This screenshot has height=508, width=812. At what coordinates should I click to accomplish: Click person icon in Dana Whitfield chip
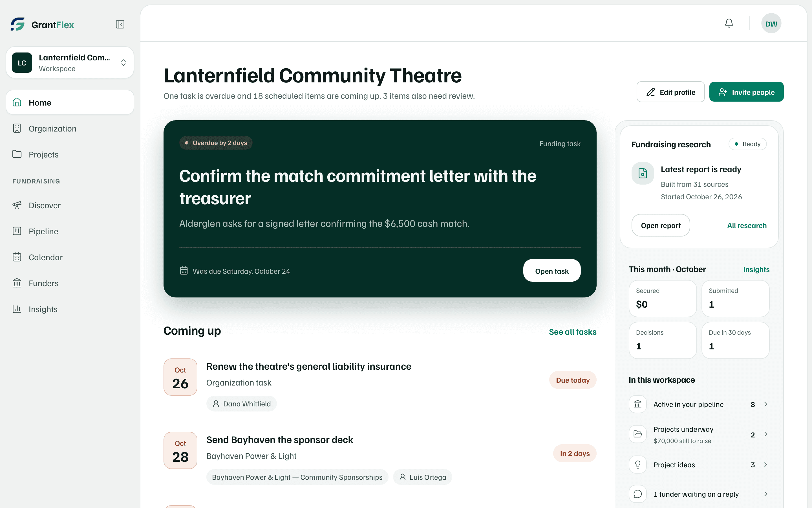[216, 404]
